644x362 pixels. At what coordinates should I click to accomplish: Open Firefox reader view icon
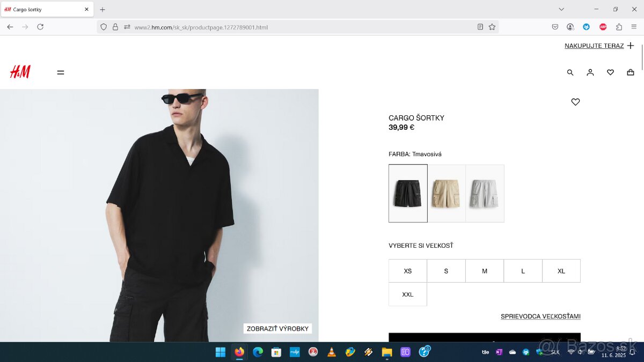[480, 27]
